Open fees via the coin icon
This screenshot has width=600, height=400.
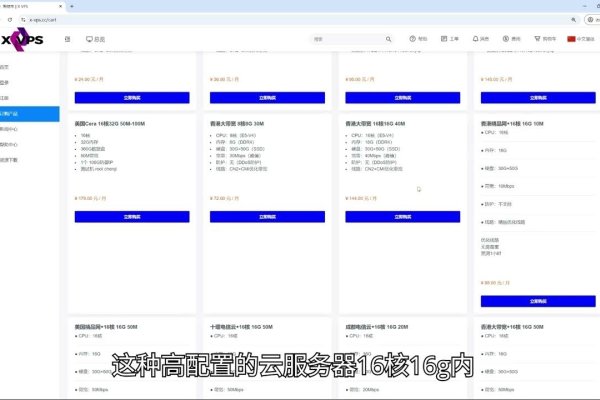pos(512,39)
